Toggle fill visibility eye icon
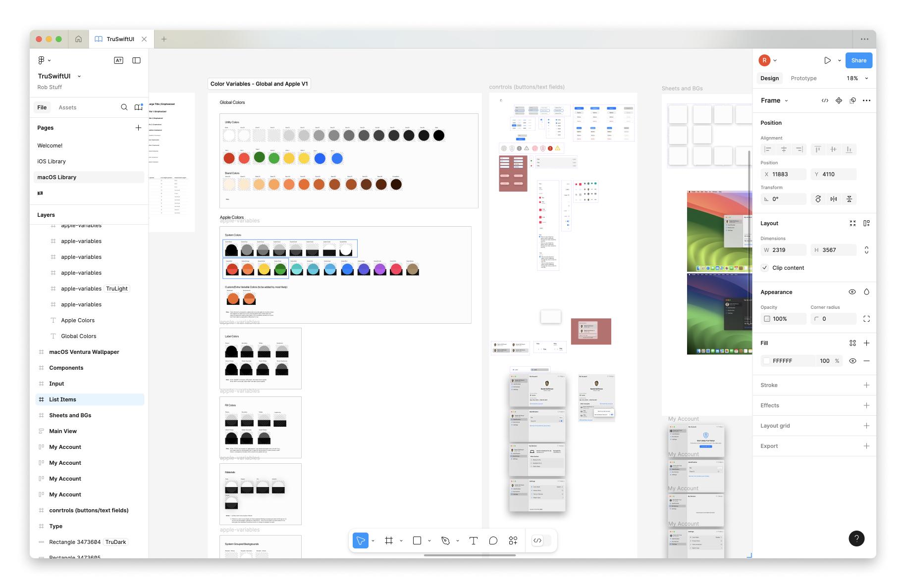The image size is (906, 588). click(853, 361)
